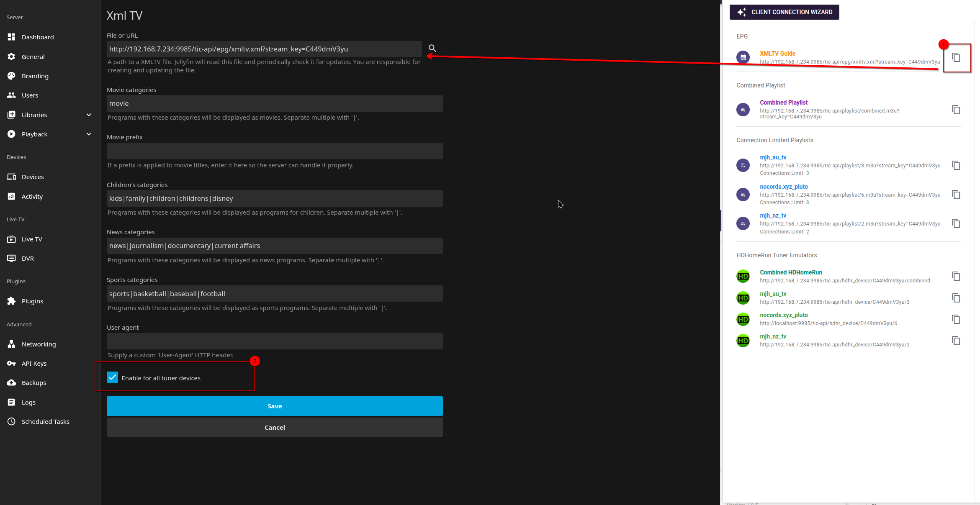Copy the XMLTV Guide URL

click(x=957, y=57)
